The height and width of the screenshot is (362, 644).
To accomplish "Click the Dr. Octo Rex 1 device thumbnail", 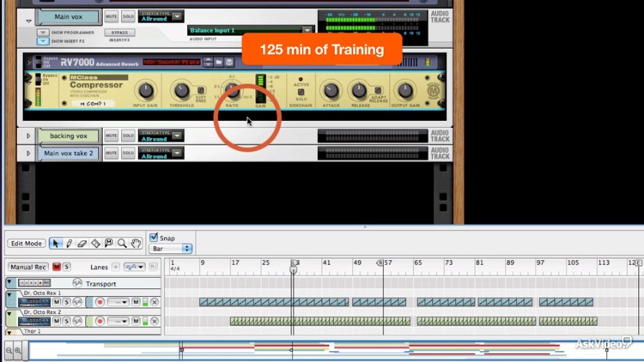I will point(34,303).
